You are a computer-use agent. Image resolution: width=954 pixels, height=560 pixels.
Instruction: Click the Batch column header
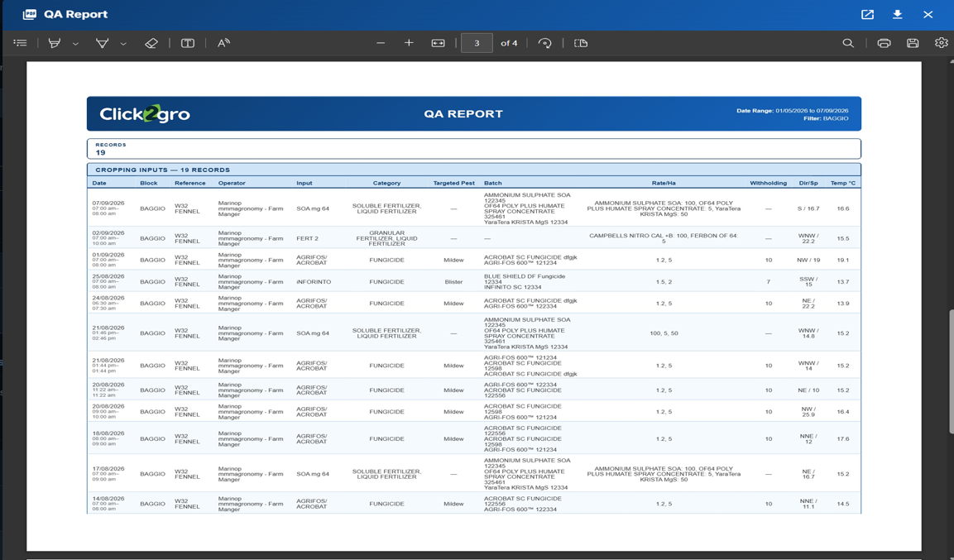(493, 183)
